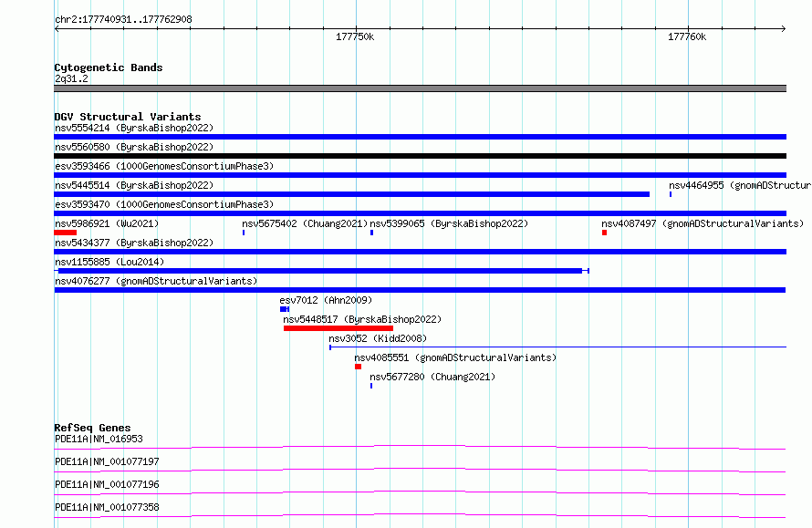
Task: Select the blue nsv5434377 variant bar
Action: [x=420, y=252]
